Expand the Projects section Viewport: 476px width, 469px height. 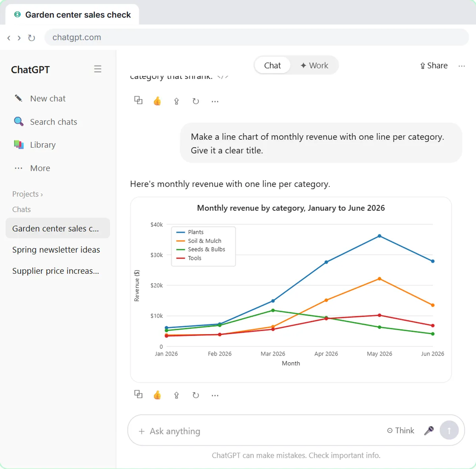(27, 194)
